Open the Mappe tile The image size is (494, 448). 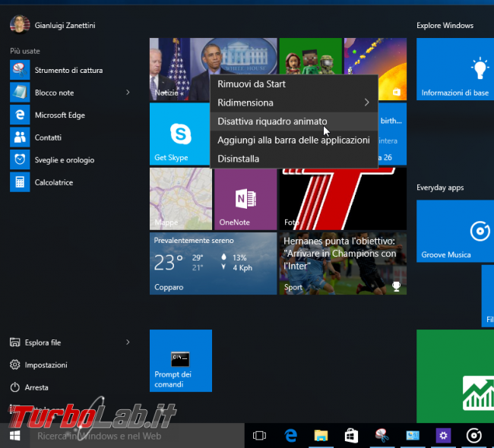click(x=181, y=199)
